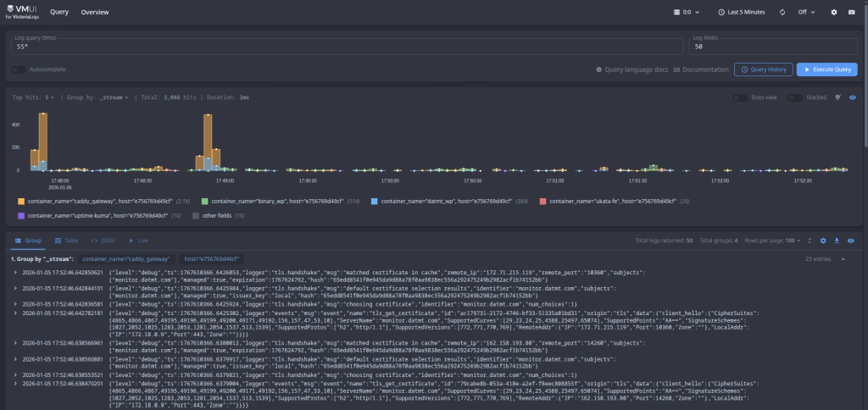Click the VMUI logo
Viewport: 868px width, 410px height.
[19, 12]
